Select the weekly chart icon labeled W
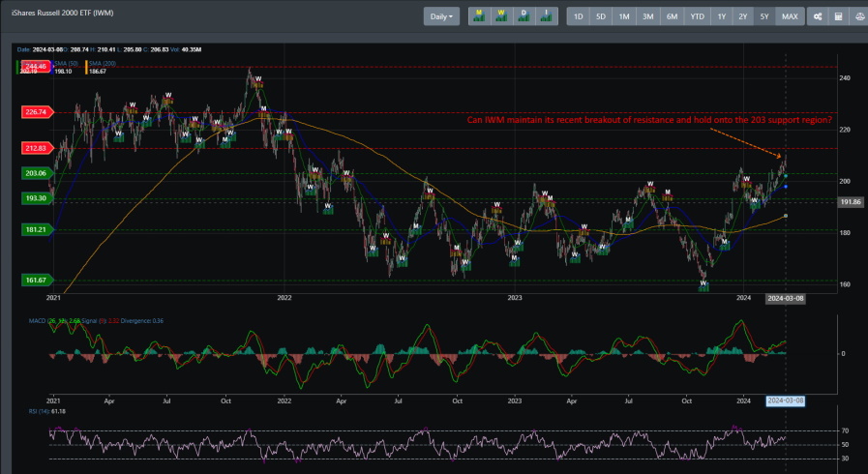This screenshot has height=474, width=868. point(501,16)
